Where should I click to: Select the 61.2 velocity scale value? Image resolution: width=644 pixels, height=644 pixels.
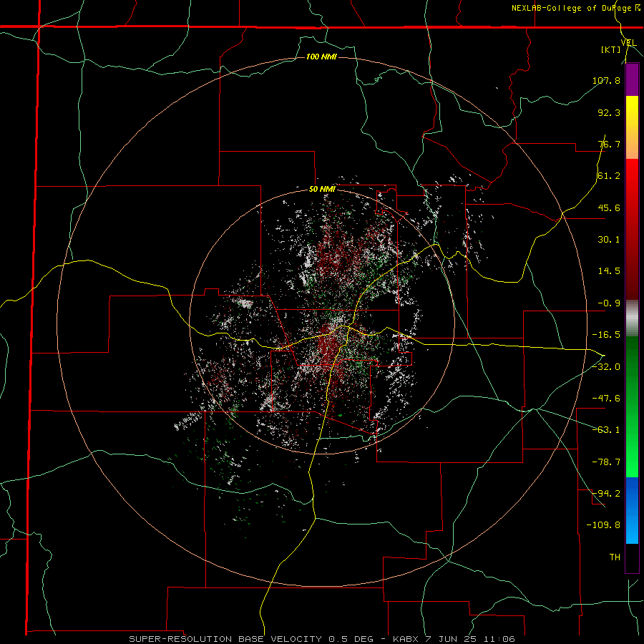click(x=609, y=176)
